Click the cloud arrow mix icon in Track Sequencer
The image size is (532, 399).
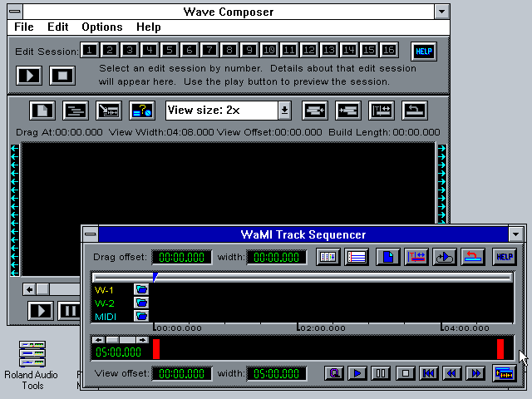(445, 257)
